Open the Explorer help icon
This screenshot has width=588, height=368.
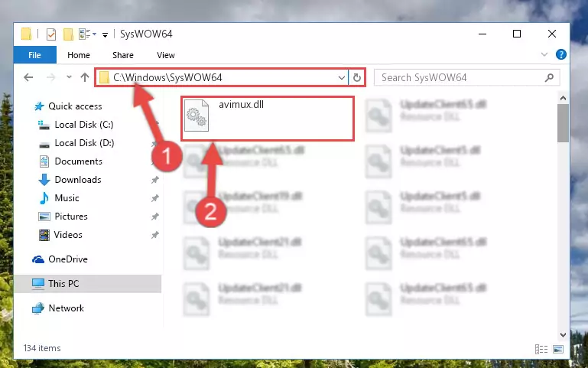pyautogui.click(x=561, y=55)
